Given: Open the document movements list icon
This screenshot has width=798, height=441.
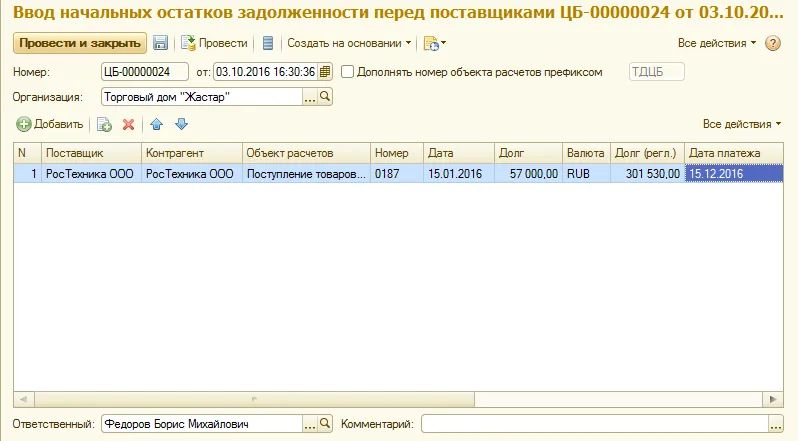Looking at the screenshot, I should pos(268,43).
